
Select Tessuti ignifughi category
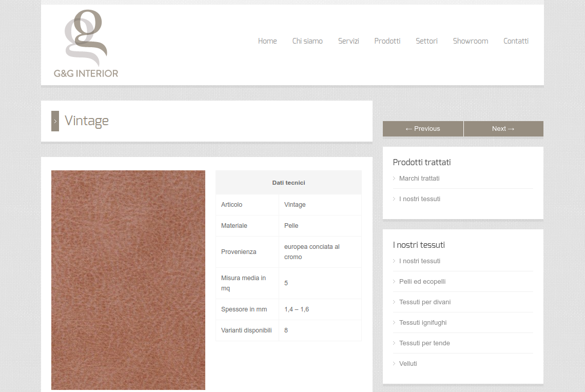pyautogui.click(x=423, y=323)
